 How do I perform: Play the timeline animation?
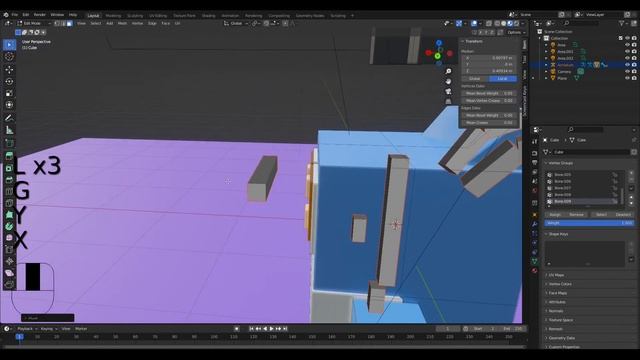coord(271,329)
